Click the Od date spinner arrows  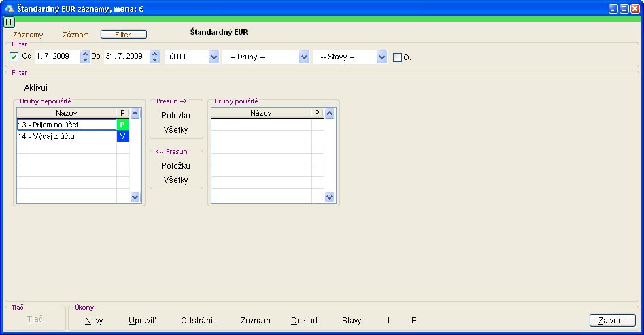click(85, 57)
